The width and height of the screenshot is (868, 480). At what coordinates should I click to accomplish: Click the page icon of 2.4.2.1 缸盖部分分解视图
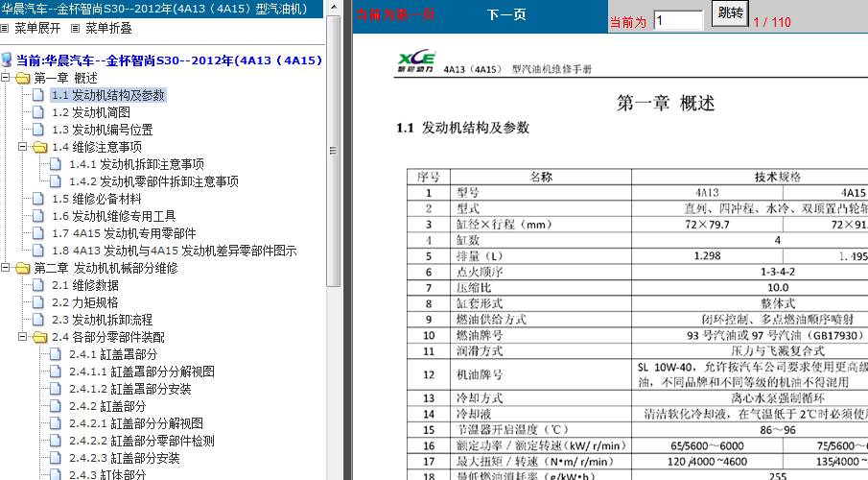click(56, 423)
